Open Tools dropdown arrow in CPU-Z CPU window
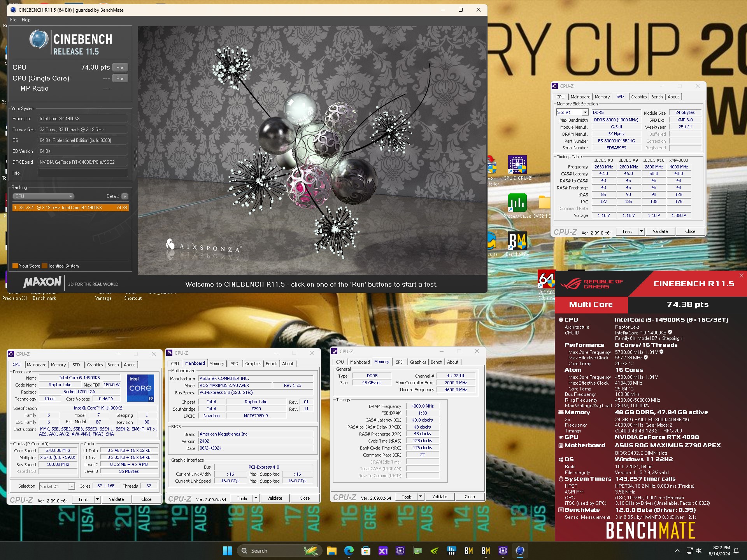 click(97, 499)
